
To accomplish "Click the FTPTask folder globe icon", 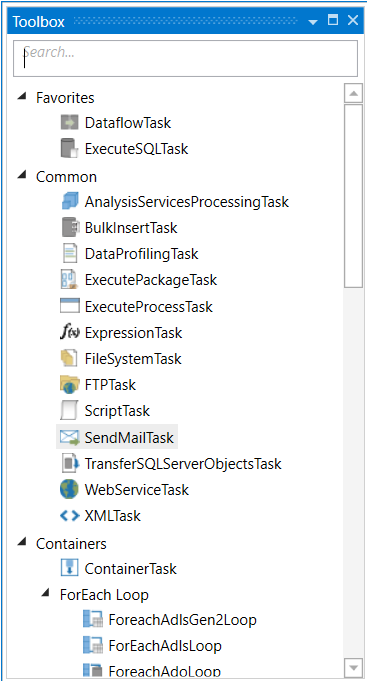I will (x=69, y=385).
